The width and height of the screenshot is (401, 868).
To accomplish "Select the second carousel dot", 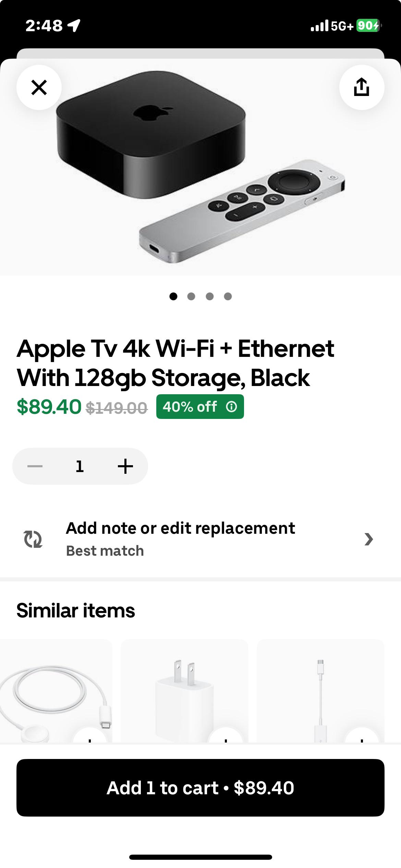I will (x=191, y=297).
